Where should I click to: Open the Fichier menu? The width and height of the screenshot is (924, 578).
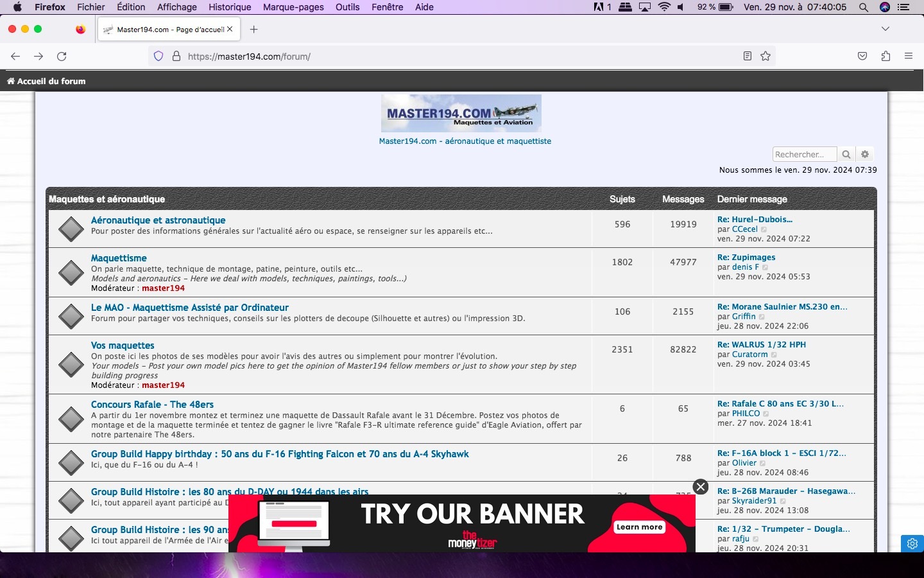[x=91, y=7]
